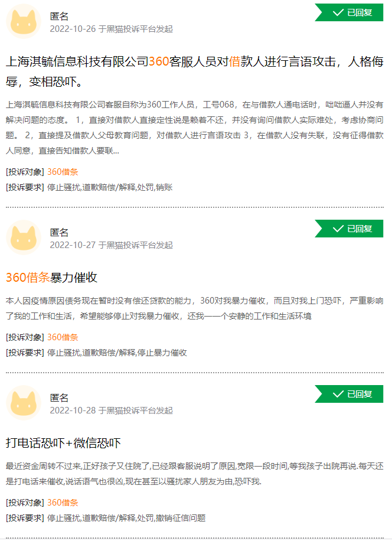Click 360借条 complaint target in third post

click(63, 503)
